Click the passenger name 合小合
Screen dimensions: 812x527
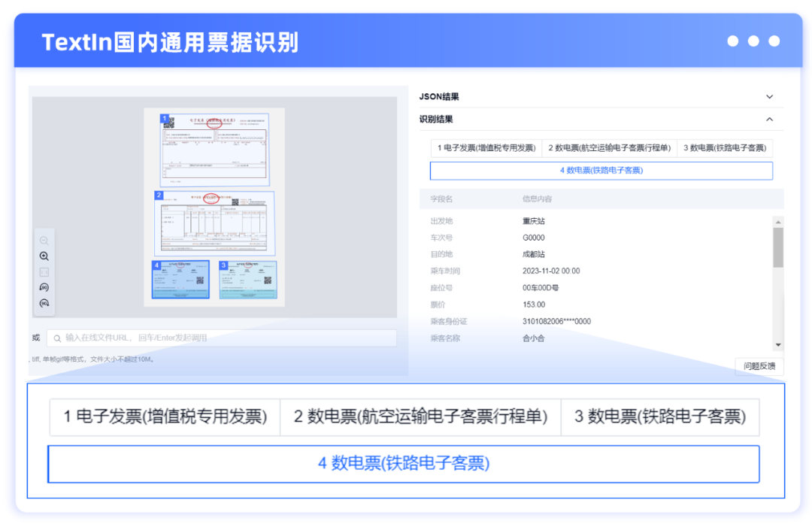tap(533, 338)
